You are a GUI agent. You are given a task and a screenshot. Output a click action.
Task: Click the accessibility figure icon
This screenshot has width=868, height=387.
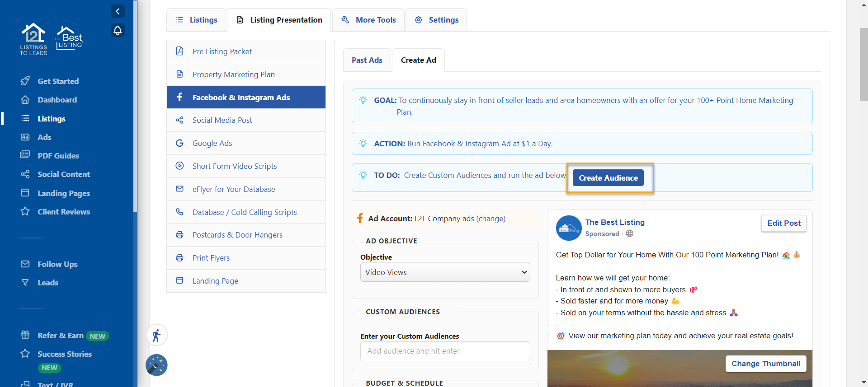coord(156,336)
